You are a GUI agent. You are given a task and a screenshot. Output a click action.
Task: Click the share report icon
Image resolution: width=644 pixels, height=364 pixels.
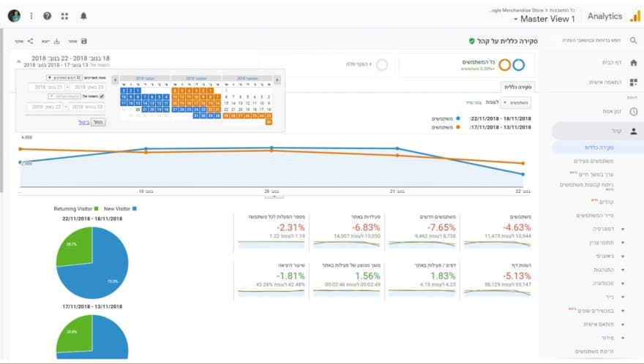point(29,41)
